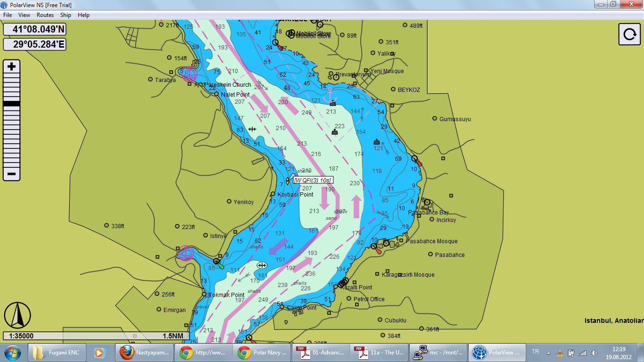Click the Pasabahce Bay label
Image resolution: width=644 pixels, height=362 pixels.
[x=429, y=213]
